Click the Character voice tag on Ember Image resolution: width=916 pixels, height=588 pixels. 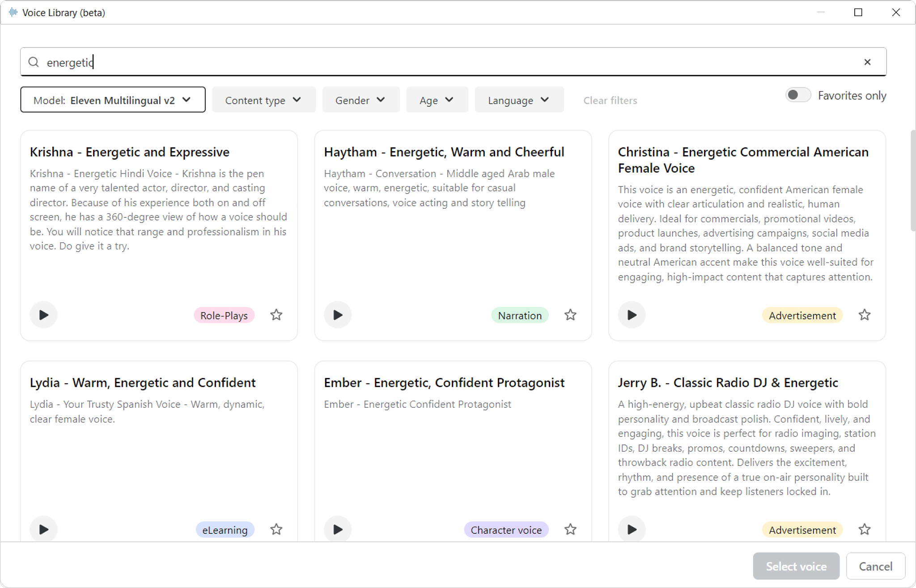tap(506, 530)
